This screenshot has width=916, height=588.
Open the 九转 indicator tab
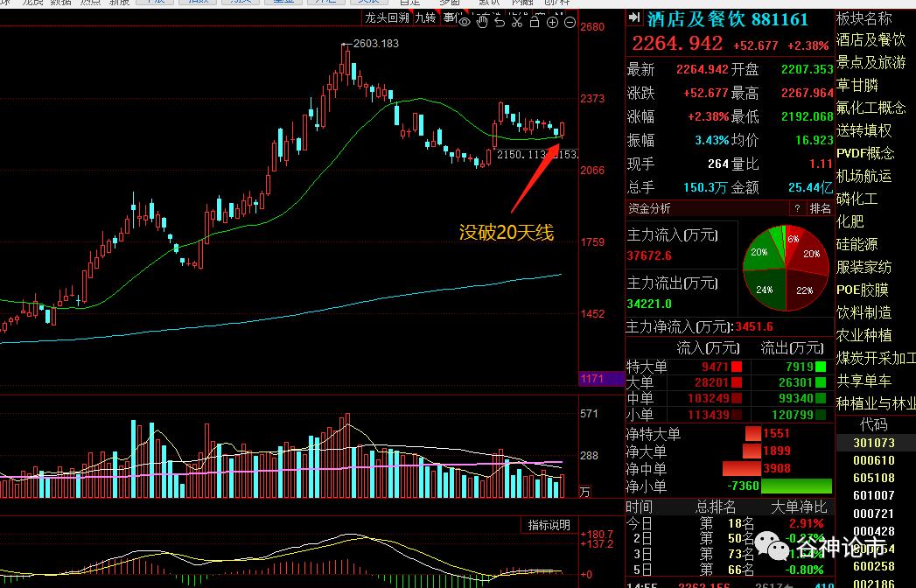pyautogui.click(x=425, y=17)
